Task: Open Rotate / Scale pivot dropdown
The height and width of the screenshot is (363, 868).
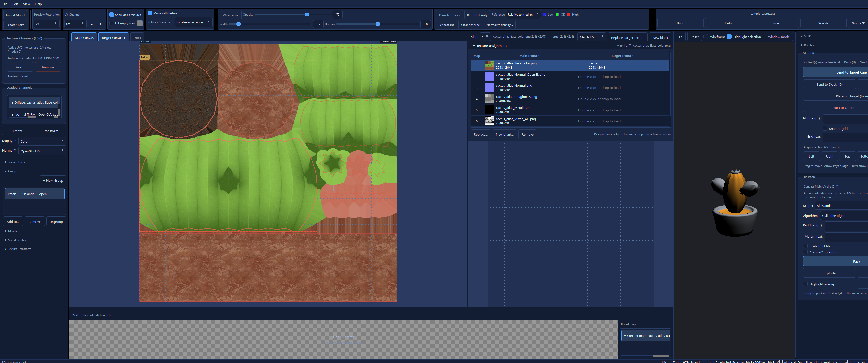Action: (193, 22)
